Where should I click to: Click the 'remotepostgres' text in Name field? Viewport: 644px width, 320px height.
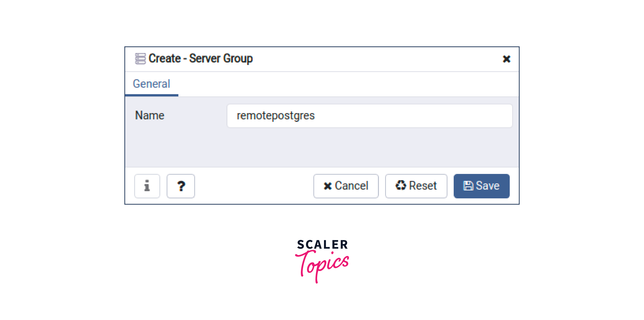(276, 116)
